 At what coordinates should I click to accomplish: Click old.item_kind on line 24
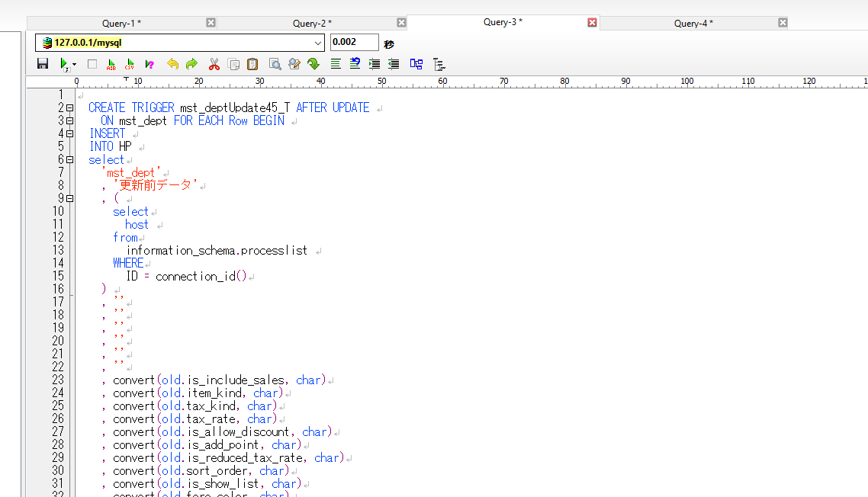click(x=201, y=393)
